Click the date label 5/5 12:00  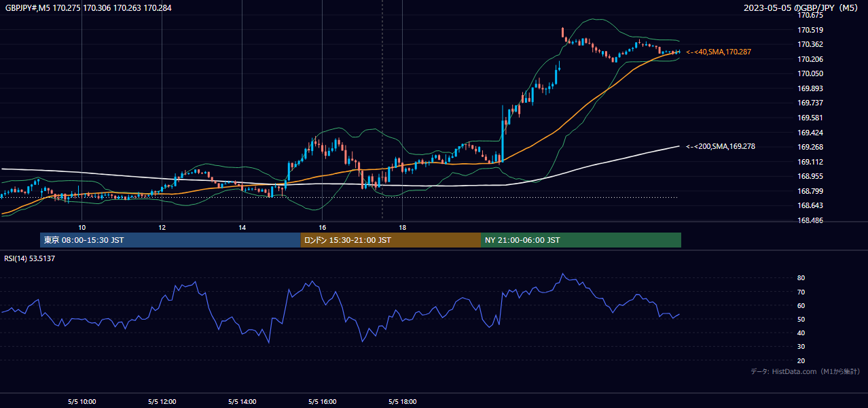point(162,402)
